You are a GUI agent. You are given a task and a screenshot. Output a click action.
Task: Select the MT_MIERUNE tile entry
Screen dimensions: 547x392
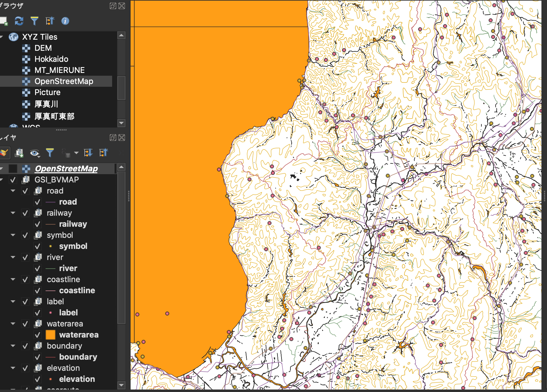59,70
